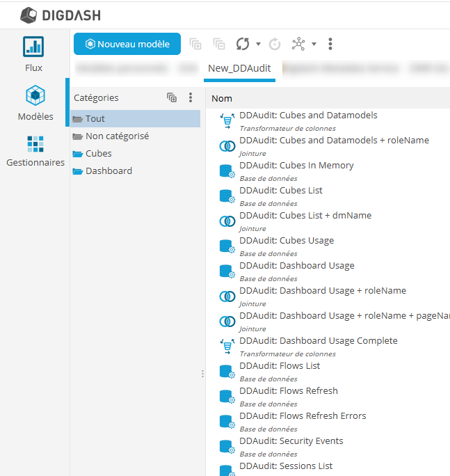
Task: Click the greyed refresh circle icon
Action: (275, 45)
